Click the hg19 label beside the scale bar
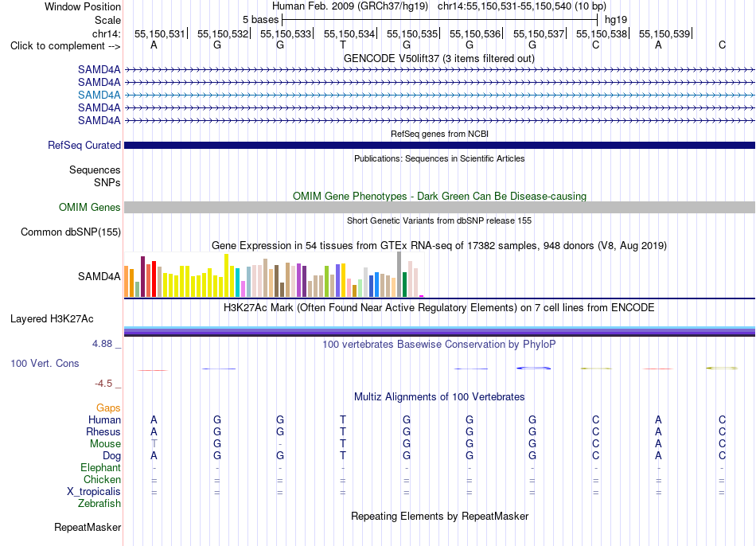756x546 pixels. (x=616, y=20)
